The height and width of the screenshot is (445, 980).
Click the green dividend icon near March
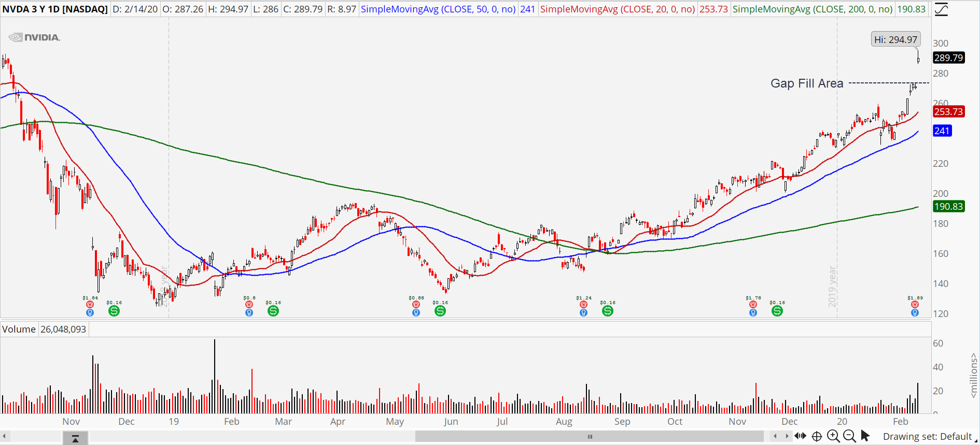coord(273,311)
